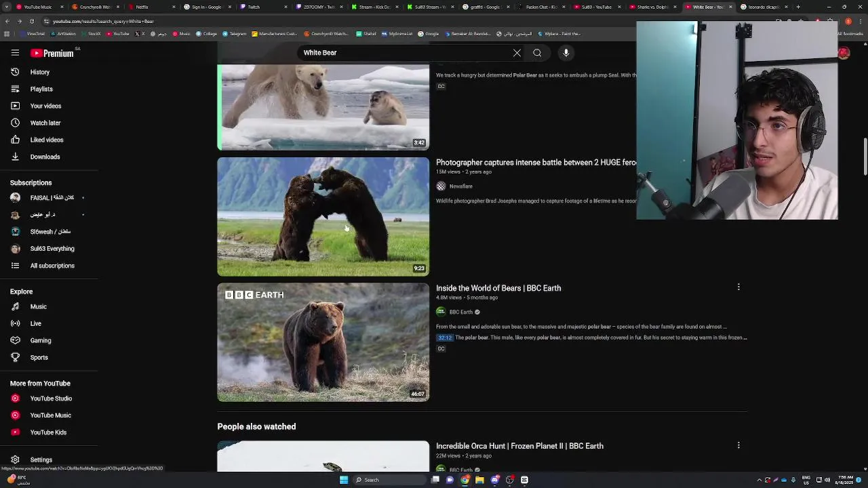This screenshot has width=868, height=488.
Task: Open Gaming under Explore
Action: (40, 340)
